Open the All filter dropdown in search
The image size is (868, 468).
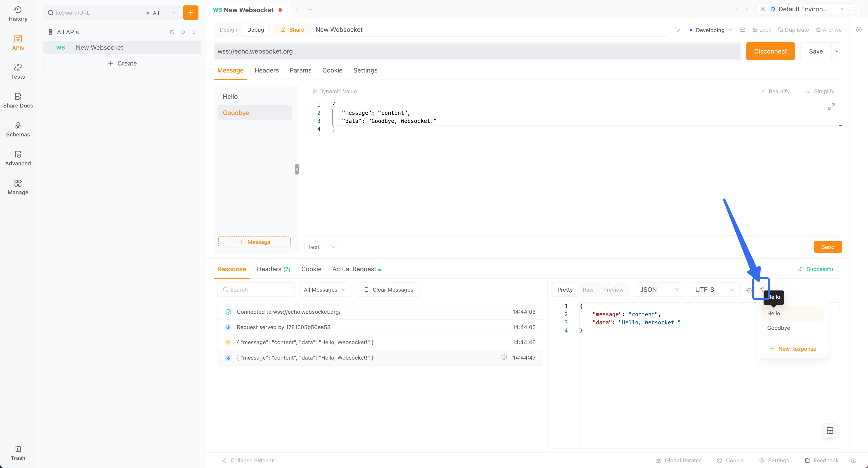[x=161, y=13]
